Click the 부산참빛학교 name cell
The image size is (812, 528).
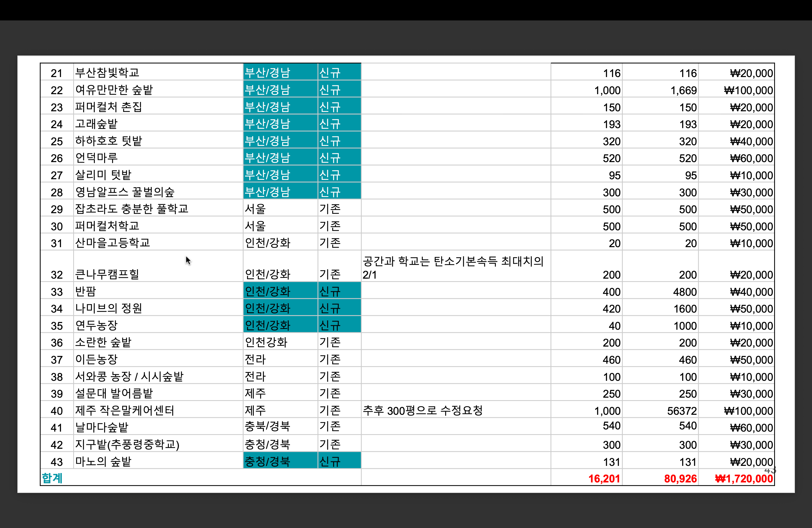[107, 73]
